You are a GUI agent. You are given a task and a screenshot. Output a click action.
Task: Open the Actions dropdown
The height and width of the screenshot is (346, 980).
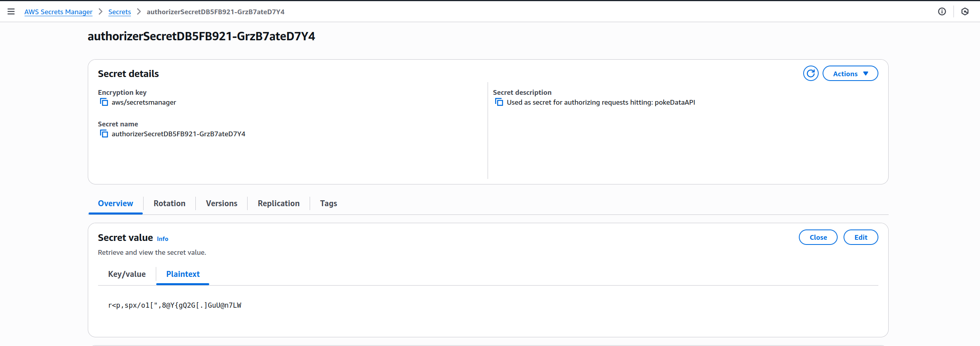click(850, 73)
